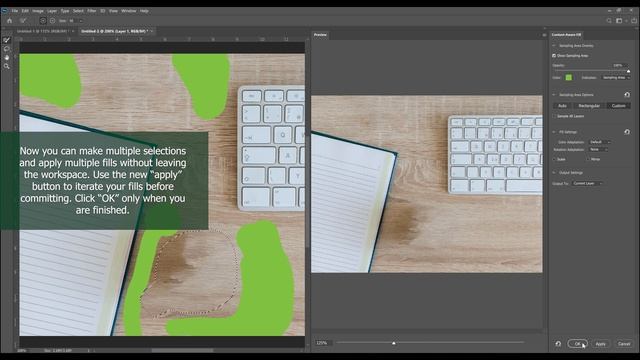Choose the subtract-from-sampling-area brush mode
Viewport: 640px width, 360px height.
pos(53,20)
